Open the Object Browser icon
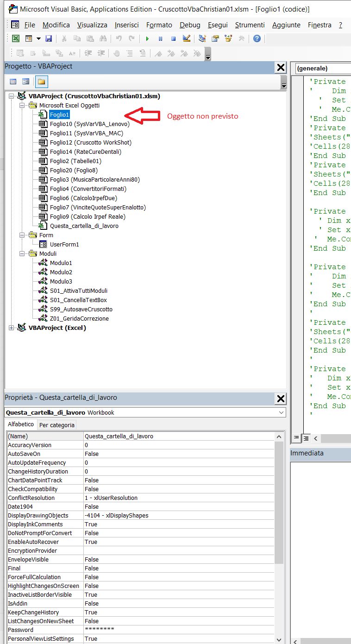This screenshot has height=644, width=351. [x=228, y=38]
